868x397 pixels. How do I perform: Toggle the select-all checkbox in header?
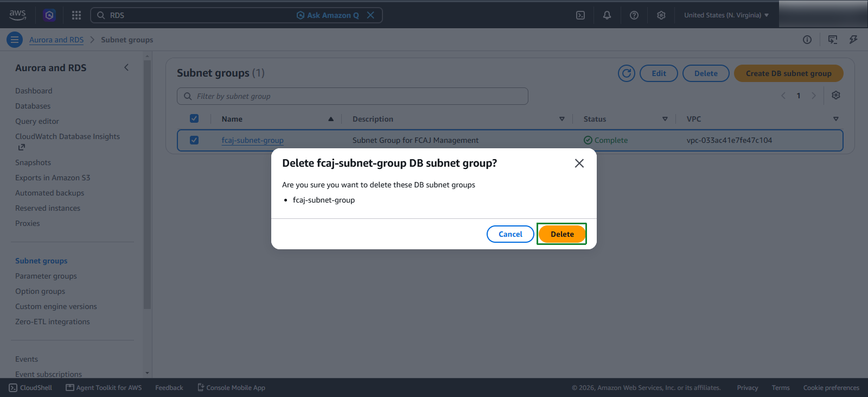coord(194,118)
